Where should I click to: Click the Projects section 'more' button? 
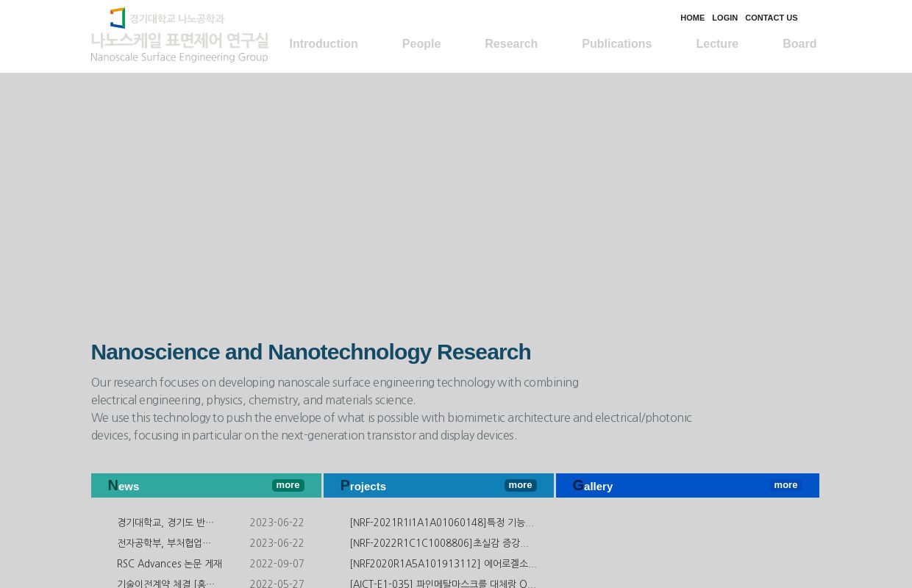click(520, 485)
